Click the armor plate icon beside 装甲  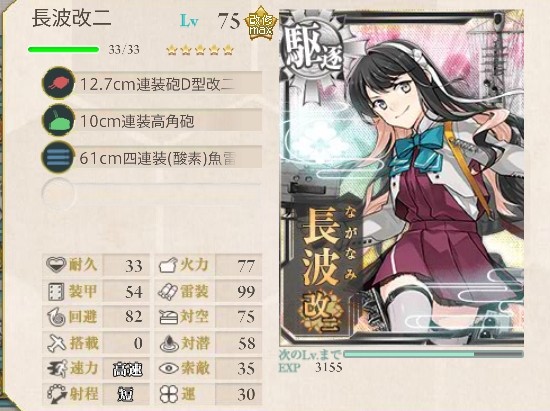56,291
